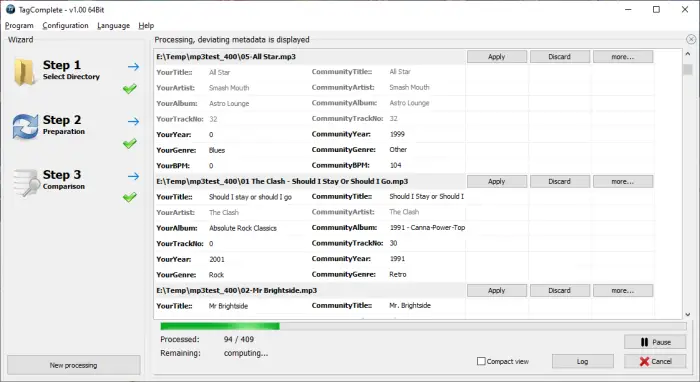Click the blue arrow beside Step 1
700x382 pixels.
coord(133,67)
